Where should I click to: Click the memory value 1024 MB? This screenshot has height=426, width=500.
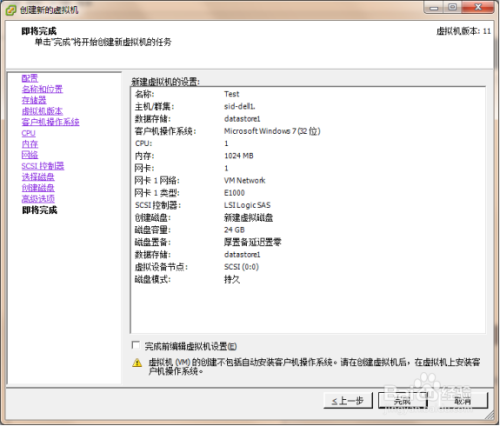coord(239,156)
